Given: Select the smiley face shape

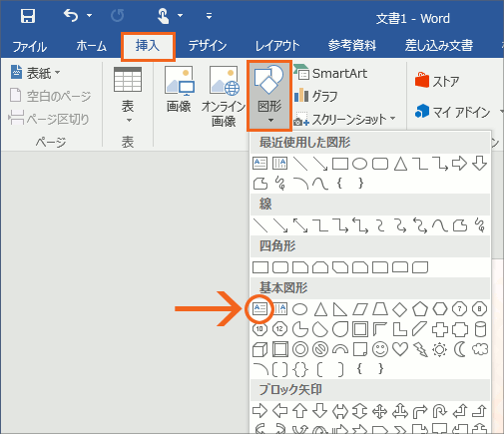Looking at the screenshot, I should pyautogui.click(x=380, y=349).
